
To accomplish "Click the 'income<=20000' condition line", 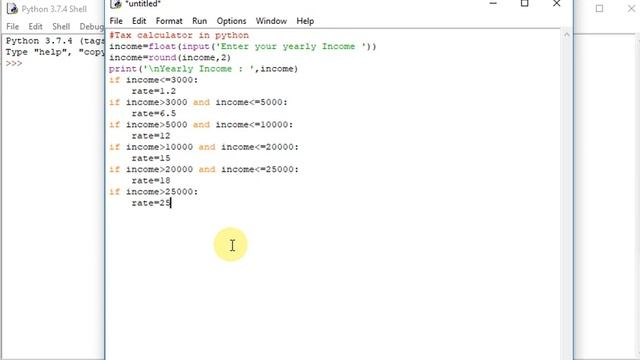I will (204, 147).
